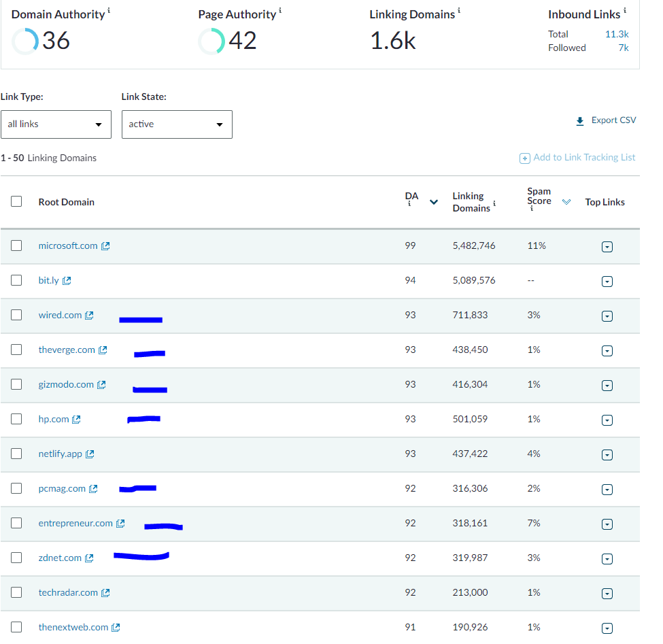Click the Root Domain column header
The width and height of the screenshot is (663, 644).
tap(66, 202)
